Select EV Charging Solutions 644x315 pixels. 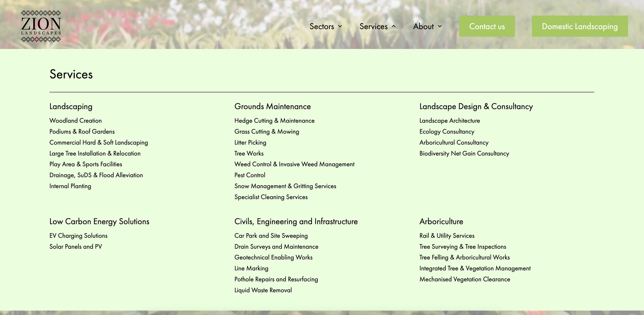78,235
